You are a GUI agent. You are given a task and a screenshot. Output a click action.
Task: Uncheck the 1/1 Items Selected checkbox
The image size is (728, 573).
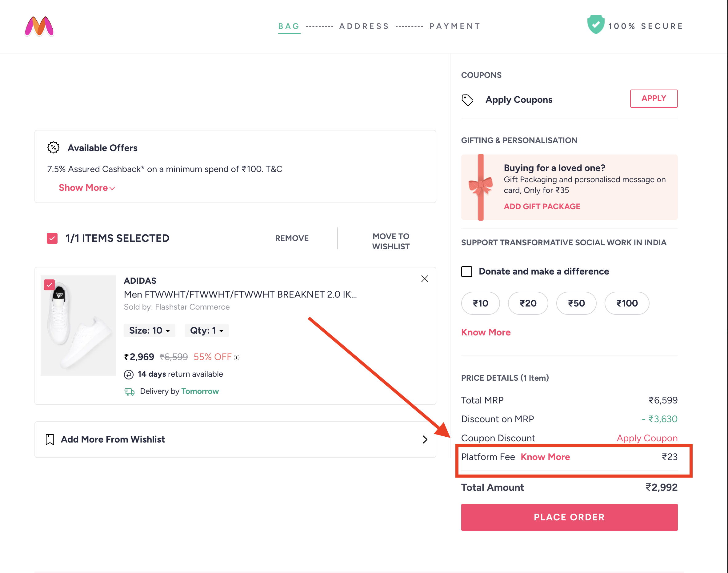[x=52, y=238]
